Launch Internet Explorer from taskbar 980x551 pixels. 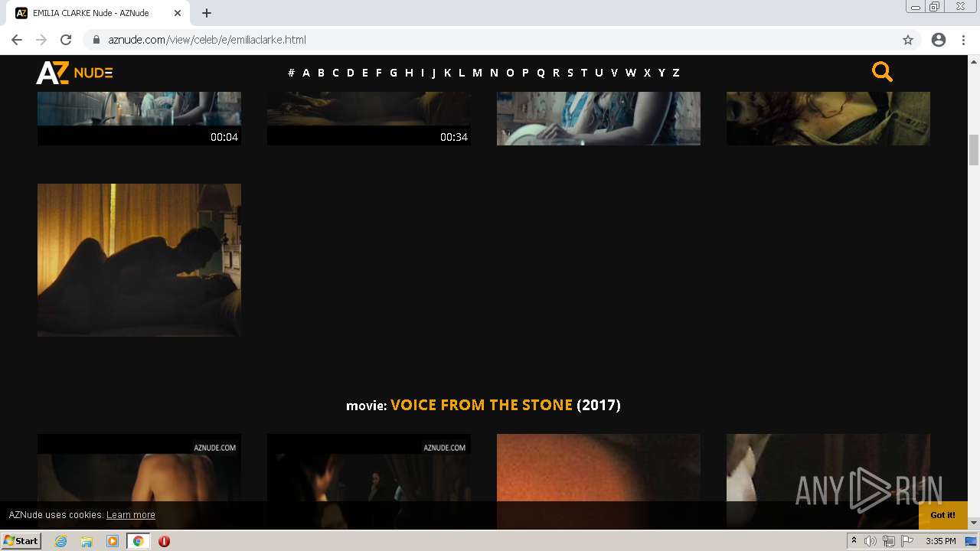tap(61, 541)
